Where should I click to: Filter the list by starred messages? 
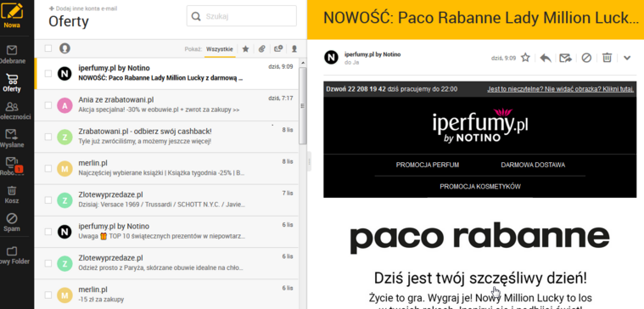point(245,49)
